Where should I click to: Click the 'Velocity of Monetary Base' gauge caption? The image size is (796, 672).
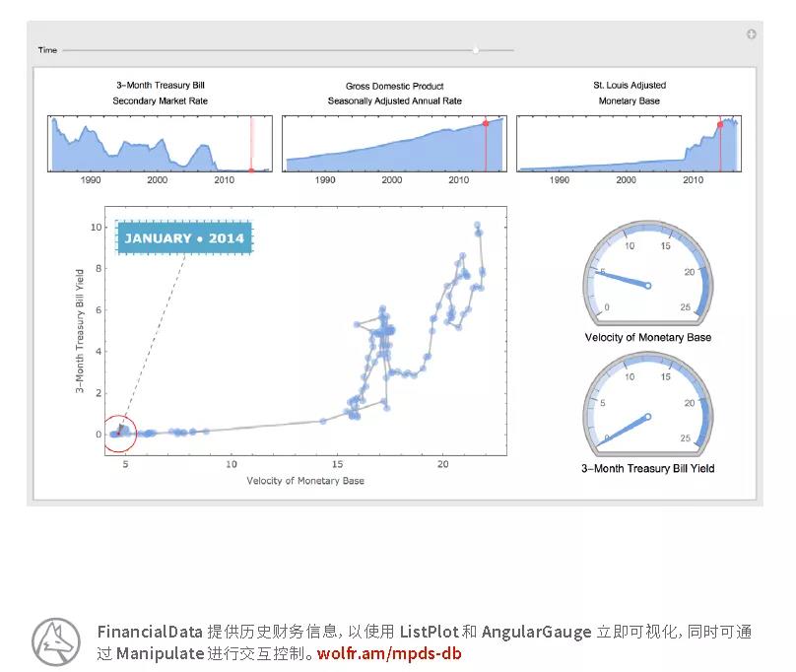648,337
